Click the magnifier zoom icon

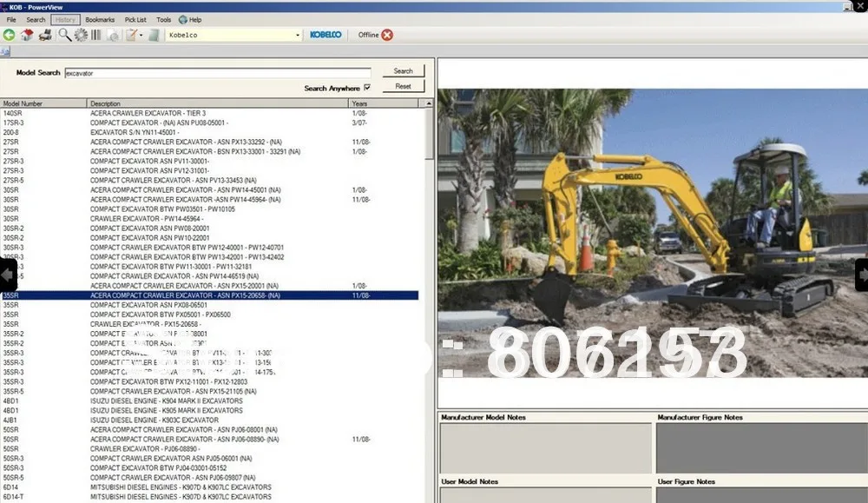click(63, 35)
